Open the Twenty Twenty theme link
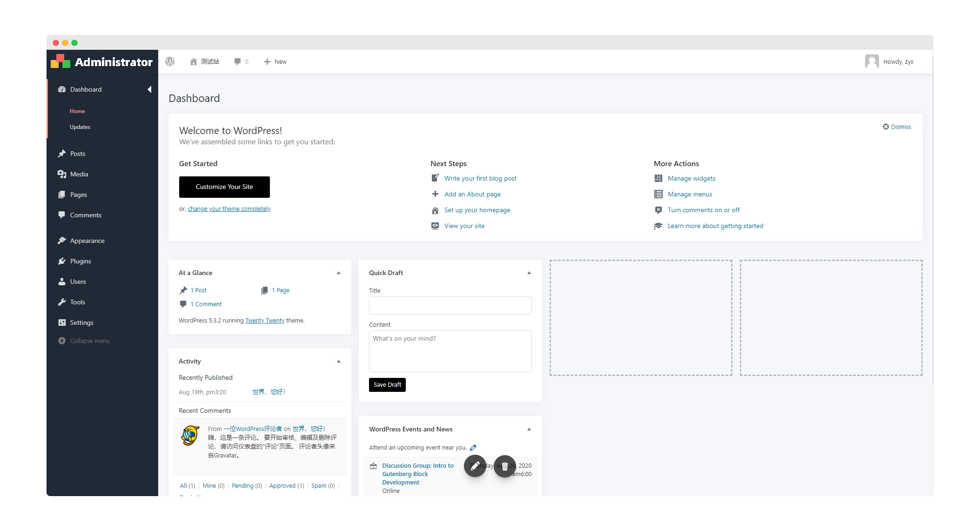Viewport: 980px width, 531px height. (x=265, y=321)
